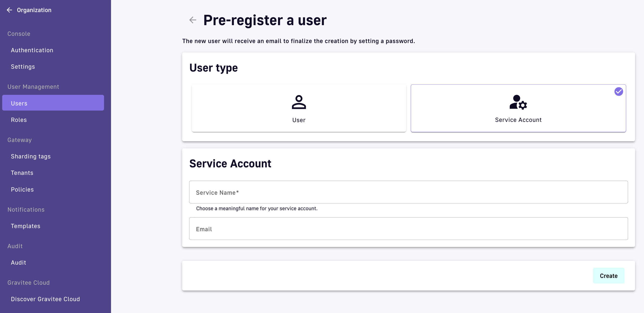Select the Service Account type card
The width and height of the screenshot is (644, 313).
click(518, 108)
